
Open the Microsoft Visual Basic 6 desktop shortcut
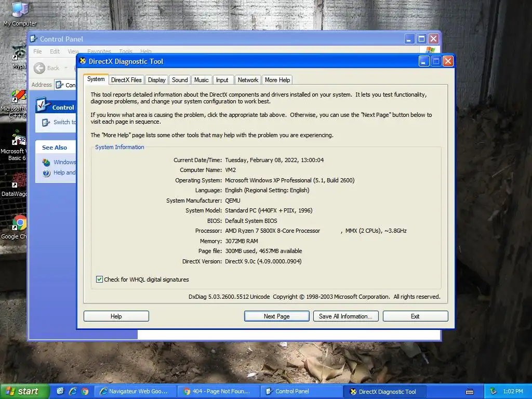pos(19,137)
